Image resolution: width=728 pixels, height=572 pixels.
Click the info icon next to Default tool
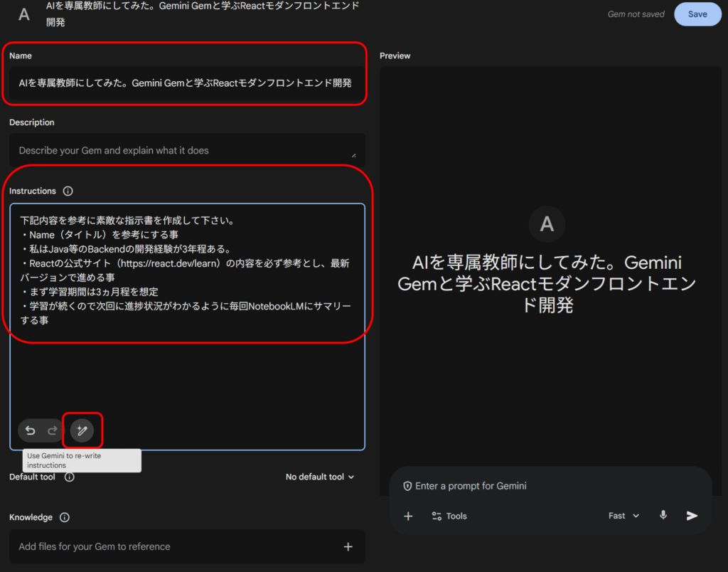(69, 477)
